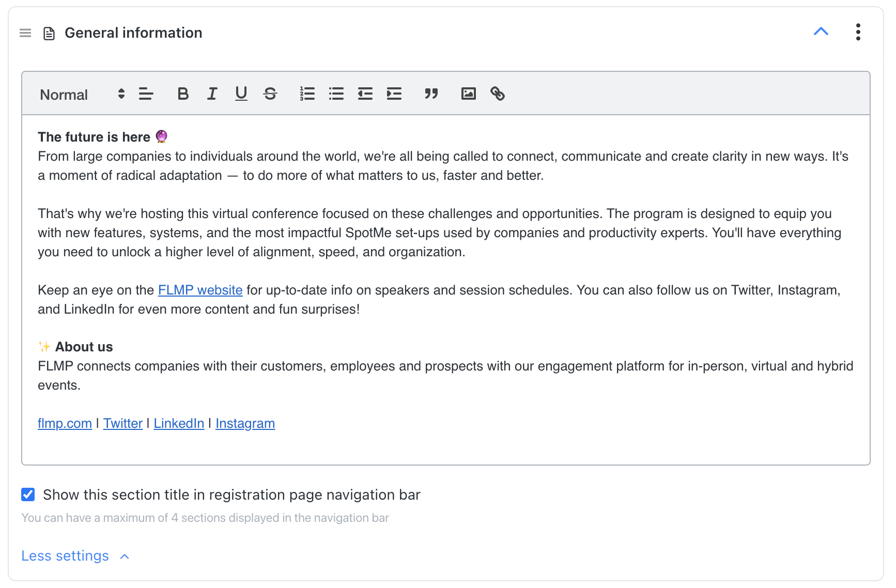This screenshot has width=896, height=588.
Task: Open the Normal text style dropdown
Action: click(82, 95)
